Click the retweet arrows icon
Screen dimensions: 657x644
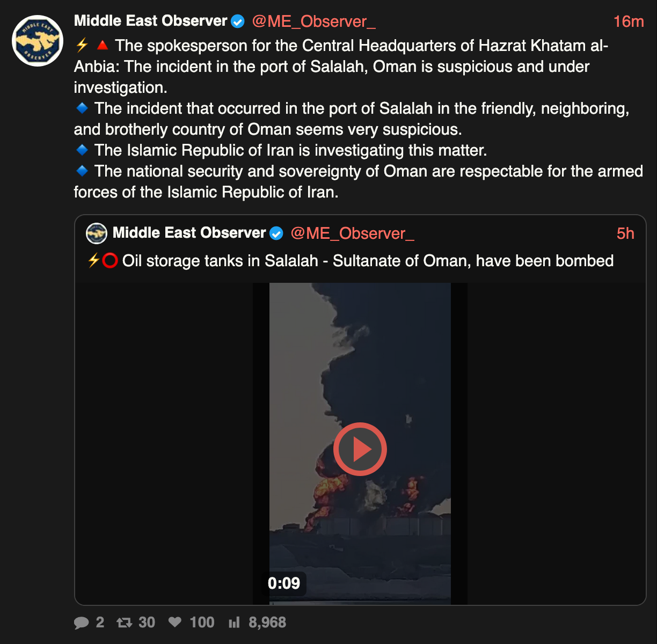click(x=125, y=623)
